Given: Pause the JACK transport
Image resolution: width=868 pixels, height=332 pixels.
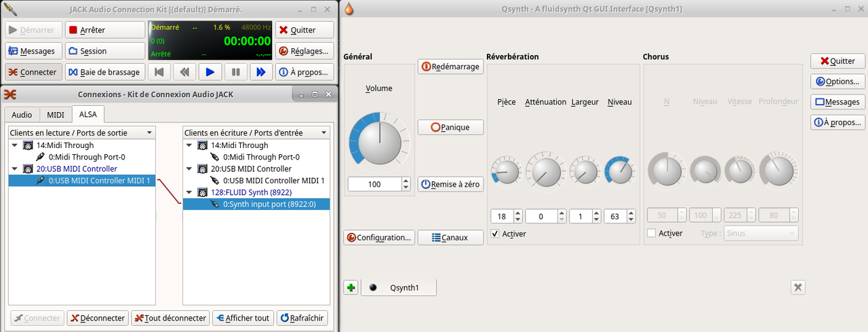Looking at the screenshot, I should [236, 72].
